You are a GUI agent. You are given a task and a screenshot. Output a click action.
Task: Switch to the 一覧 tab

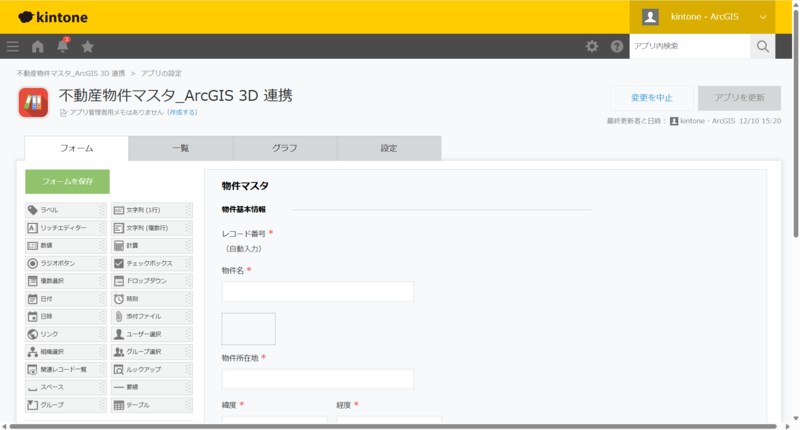click(181, 148)
